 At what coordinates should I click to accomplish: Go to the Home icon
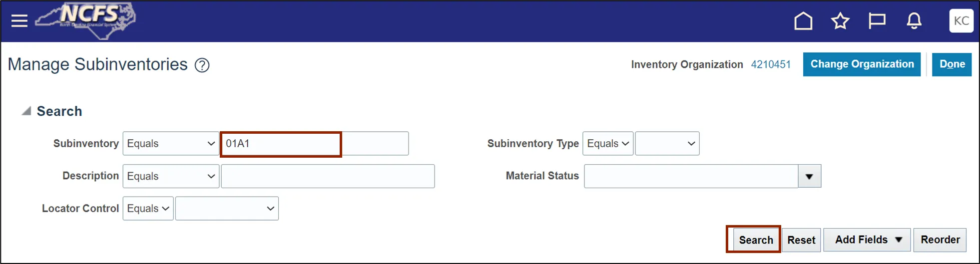pyautogui.click(x=803, y=21)
